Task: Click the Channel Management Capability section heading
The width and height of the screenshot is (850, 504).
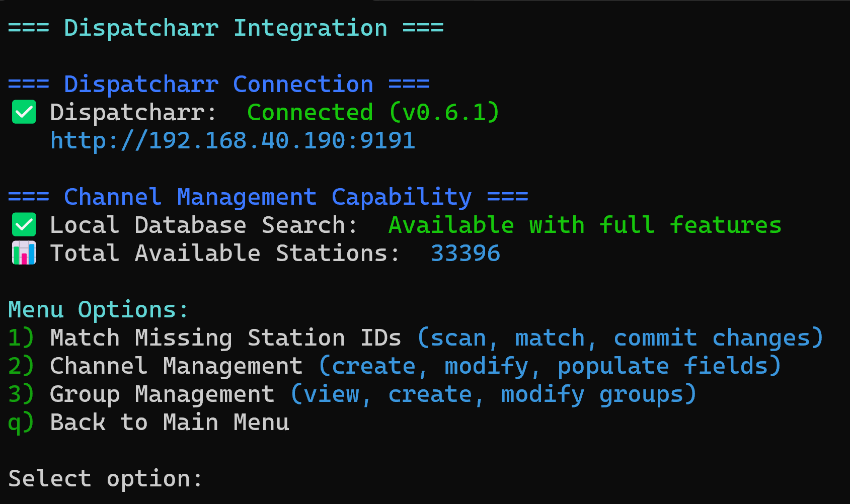Action: [x=268, y=197]
